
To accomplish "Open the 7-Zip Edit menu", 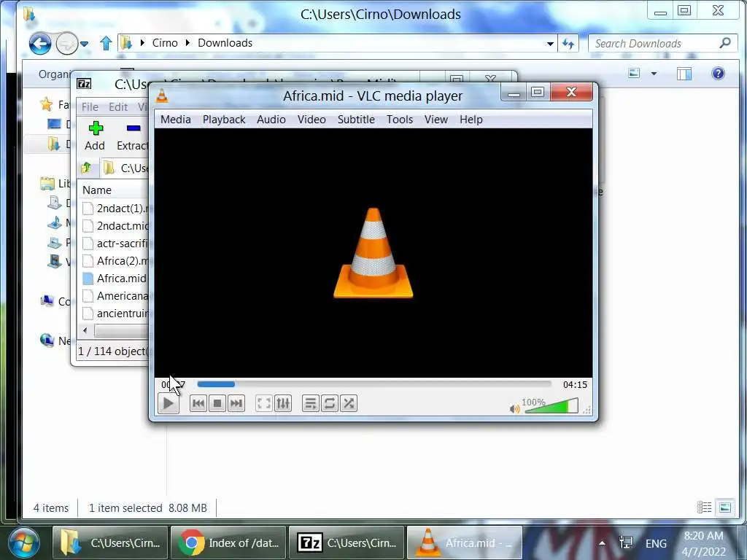I will [118, 107].
